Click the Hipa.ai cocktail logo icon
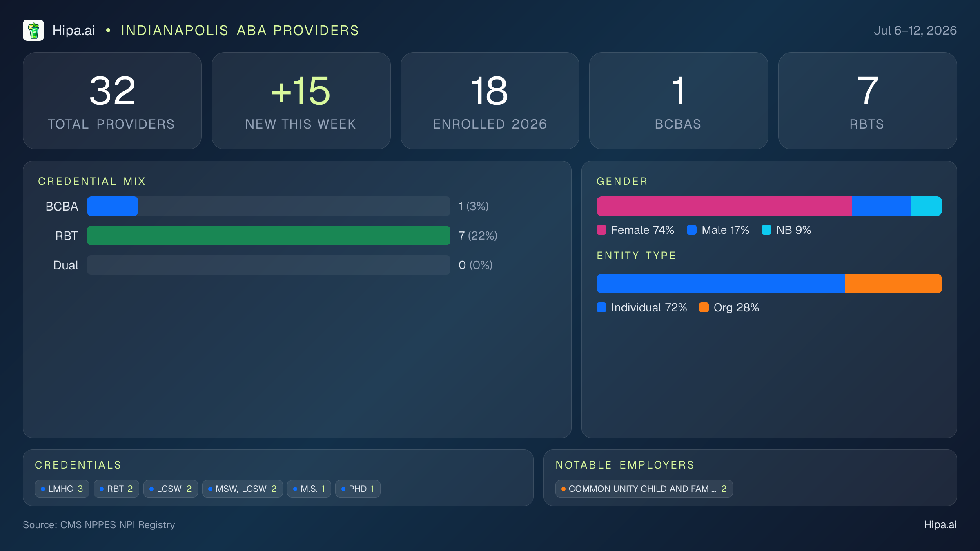This screenshot has width=980, height=551. (x=33, y=30)
